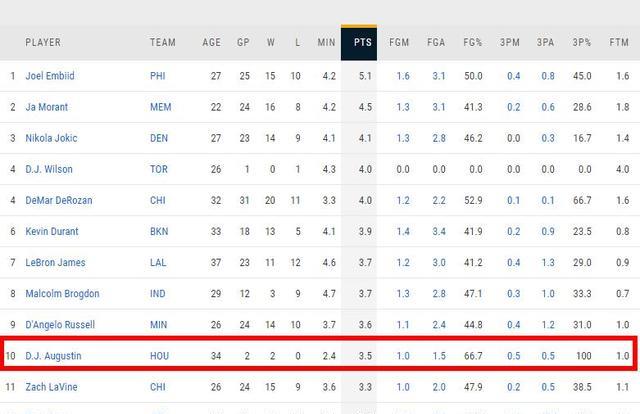The height and width of the screenshot is (414, 640).
Task: Open BKN team page
Action: (x=159, y=231)
